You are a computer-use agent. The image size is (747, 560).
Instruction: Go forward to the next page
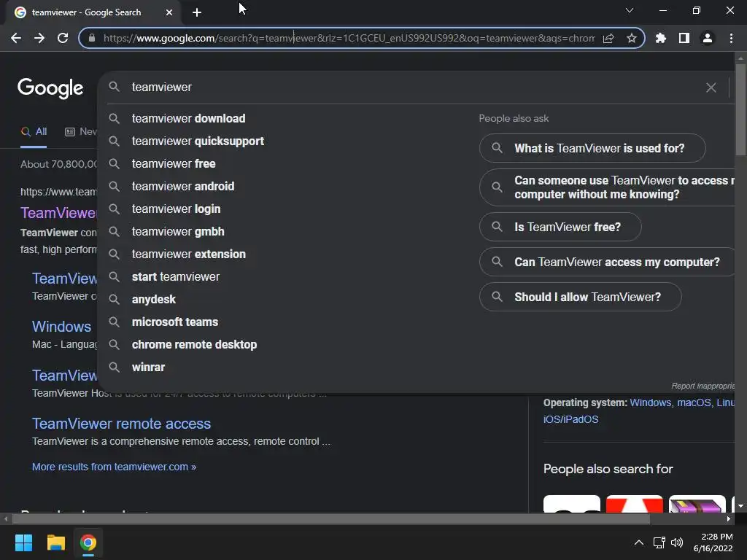(x=39, y=38)
